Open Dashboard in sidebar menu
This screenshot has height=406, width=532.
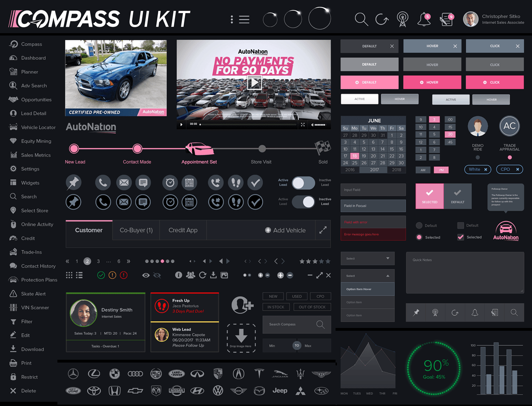tap(28, 58)
